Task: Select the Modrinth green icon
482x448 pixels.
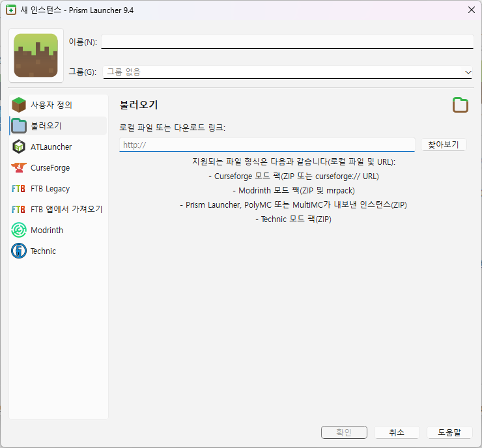Action: [19, 230]
